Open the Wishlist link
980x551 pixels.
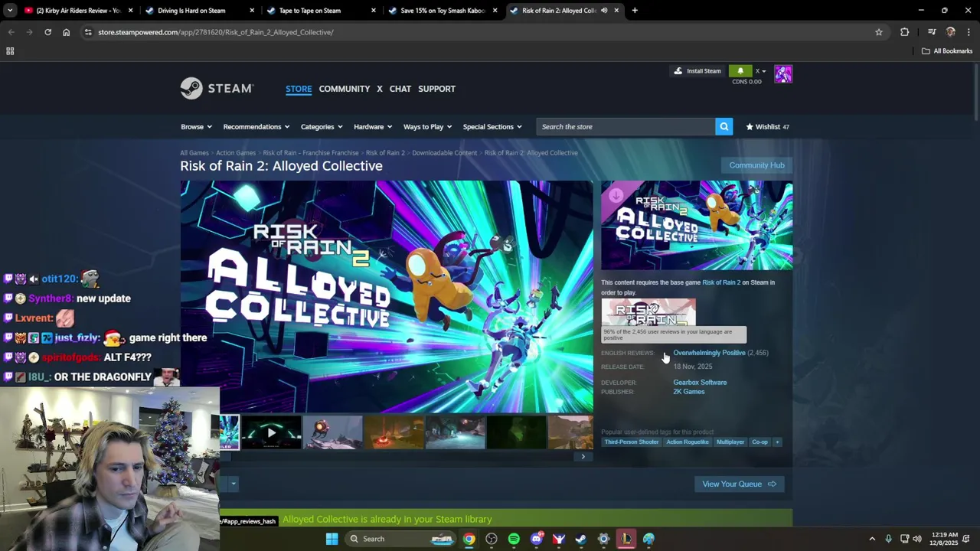(767, 127)
